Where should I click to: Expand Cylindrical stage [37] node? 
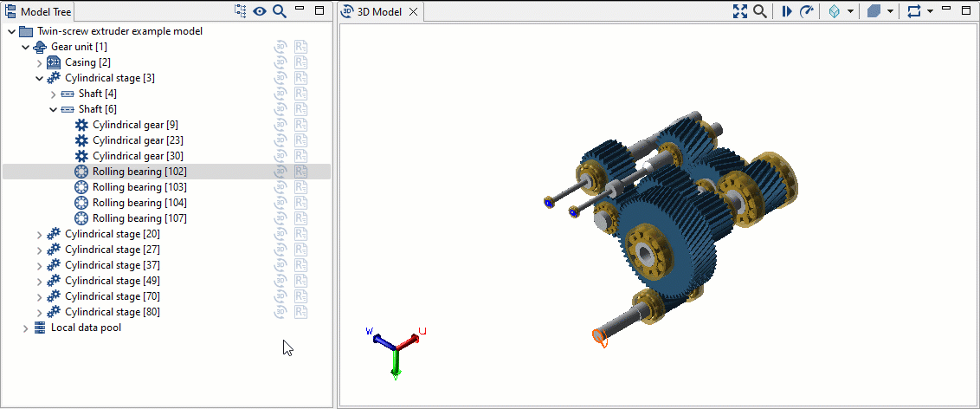39,266
